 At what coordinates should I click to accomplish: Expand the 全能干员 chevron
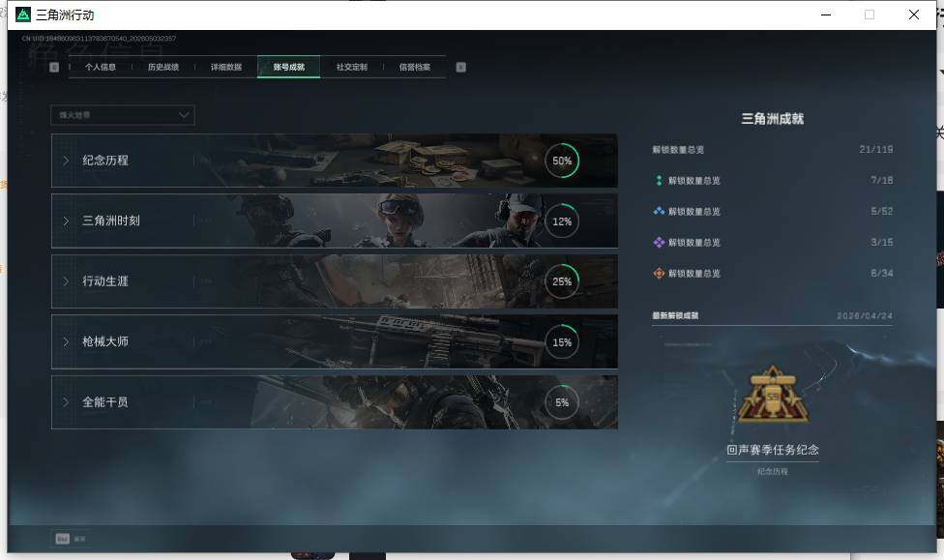66,401
